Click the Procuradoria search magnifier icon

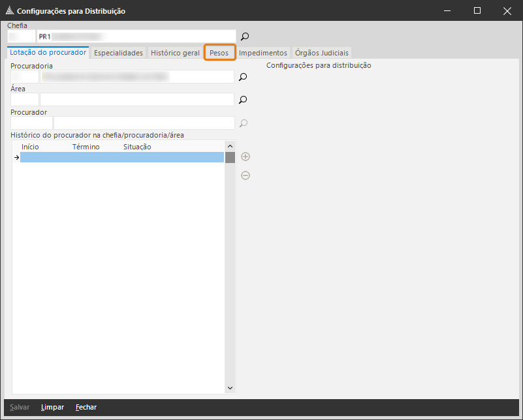242,77
